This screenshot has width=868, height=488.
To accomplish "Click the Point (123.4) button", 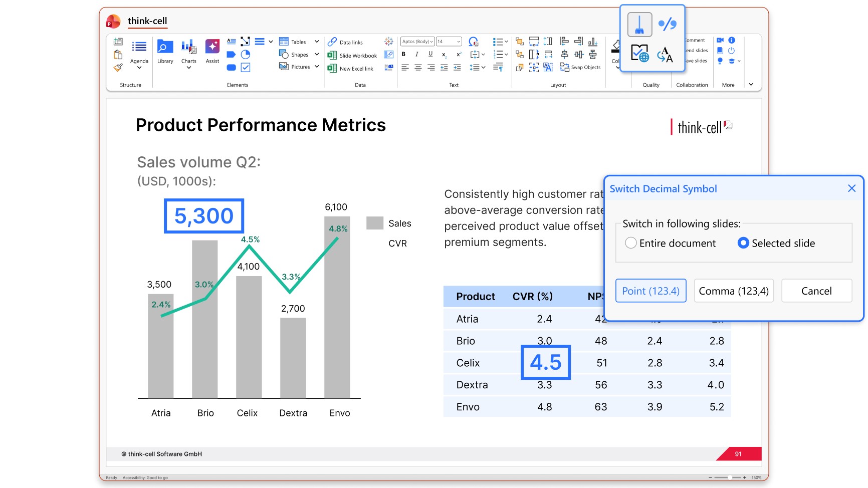I will [650, 291].
